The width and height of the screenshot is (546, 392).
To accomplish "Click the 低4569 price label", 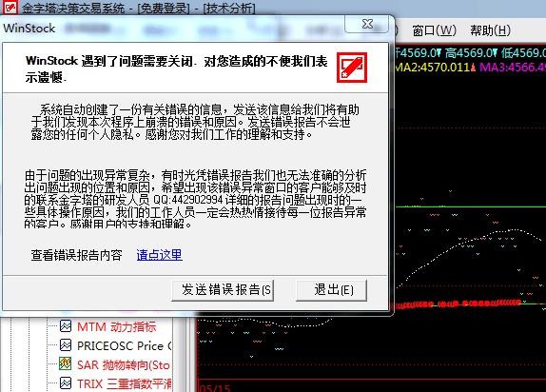I will point(524,53).
